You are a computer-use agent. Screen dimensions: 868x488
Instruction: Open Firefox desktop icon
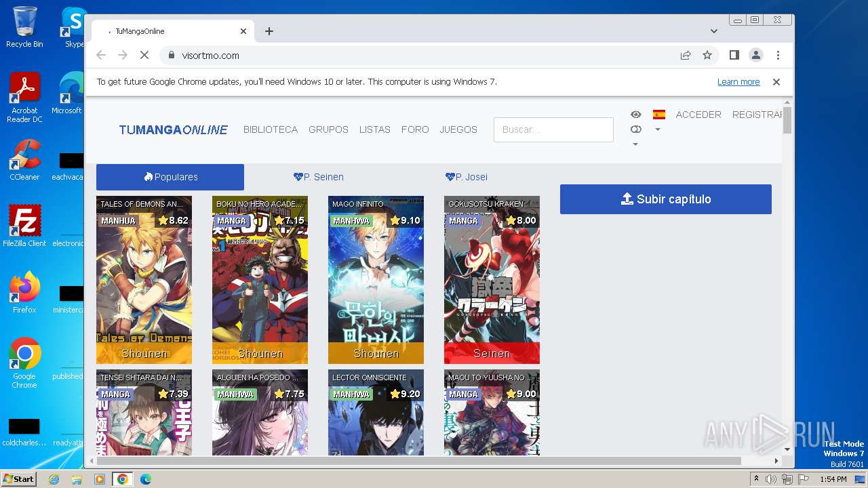tap(24, 292)
